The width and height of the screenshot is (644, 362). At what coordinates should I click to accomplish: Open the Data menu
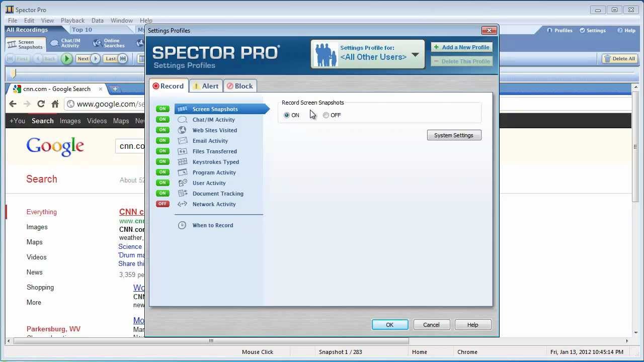(98, 21)
